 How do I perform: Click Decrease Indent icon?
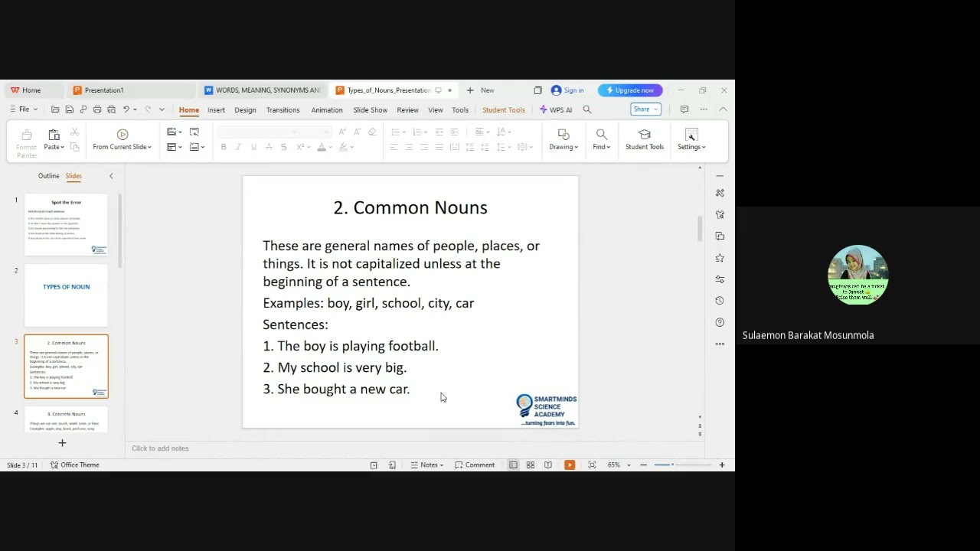click(439, 132)
